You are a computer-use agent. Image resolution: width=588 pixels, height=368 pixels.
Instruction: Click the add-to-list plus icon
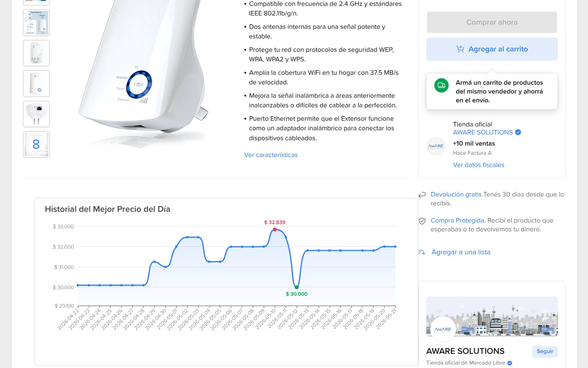pyautogui.click(x=422, y=252)
